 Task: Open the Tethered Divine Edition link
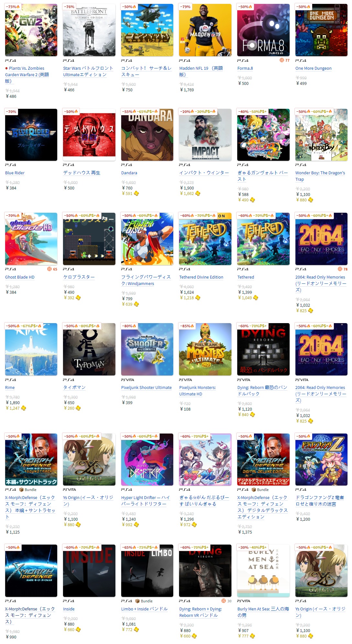click(201, 277)
